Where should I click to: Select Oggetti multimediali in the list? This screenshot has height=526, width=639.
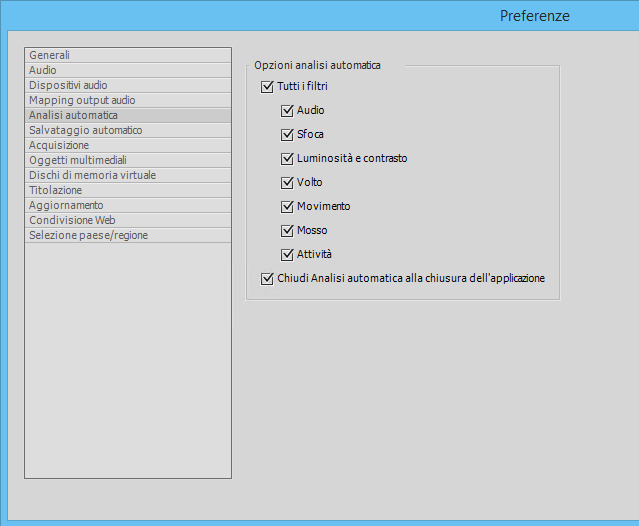(x=78, y=160)
